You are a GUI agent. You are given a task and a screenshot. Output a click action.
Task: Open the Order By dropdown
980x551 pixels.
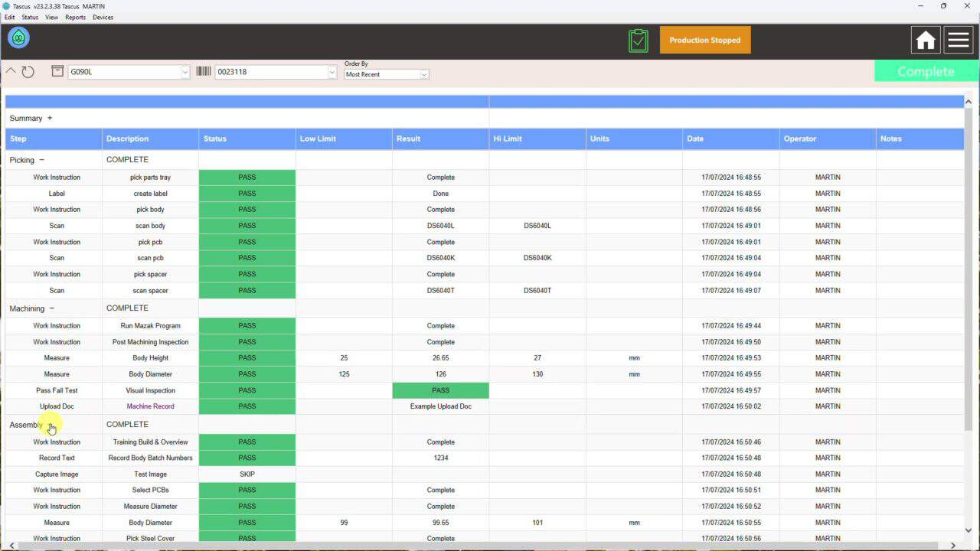click(423, 74)
